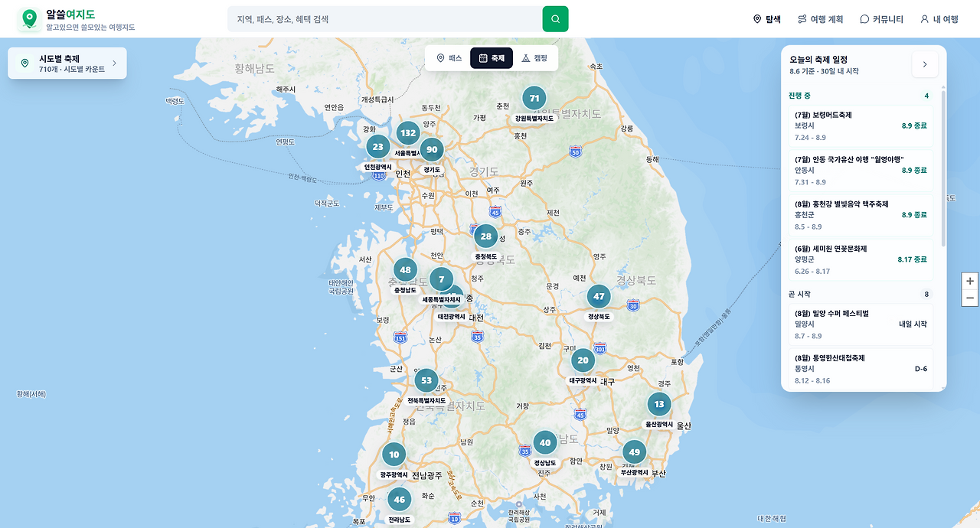The height and width of the screenshot is (528, 980).
Task: Click the 47 cluster for 경상북도
Action: [x=599, y=296]
